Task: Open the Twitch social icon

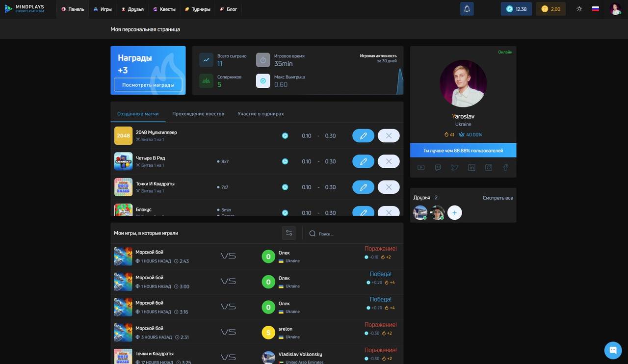Action: [438, 167]
